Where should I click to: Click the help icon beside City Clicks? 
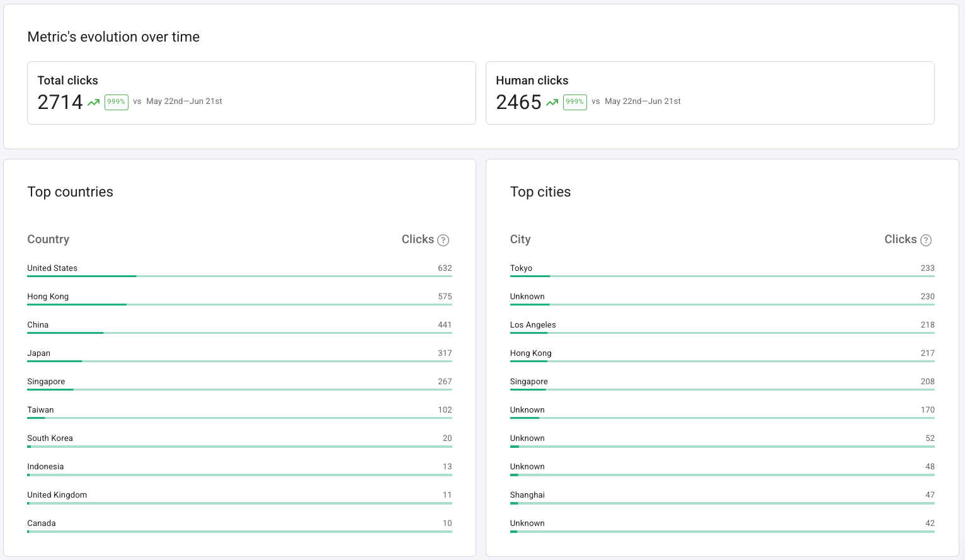926,240
